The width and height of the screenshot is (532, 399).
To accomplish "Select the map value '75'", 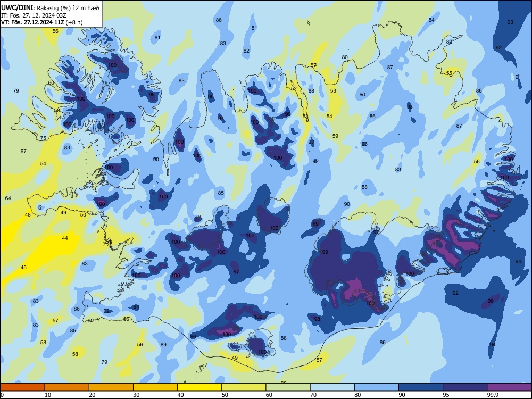I will [43, 138].
